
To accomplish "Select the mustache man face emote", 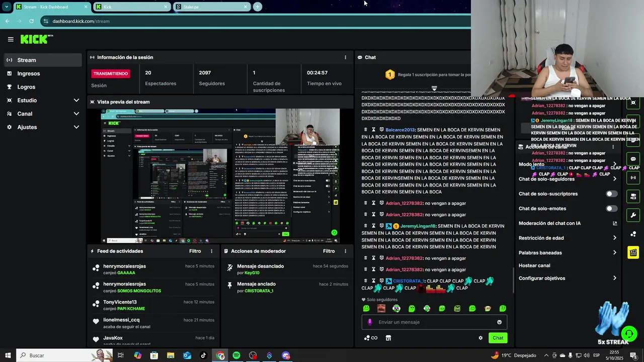I will coord(381,308).
